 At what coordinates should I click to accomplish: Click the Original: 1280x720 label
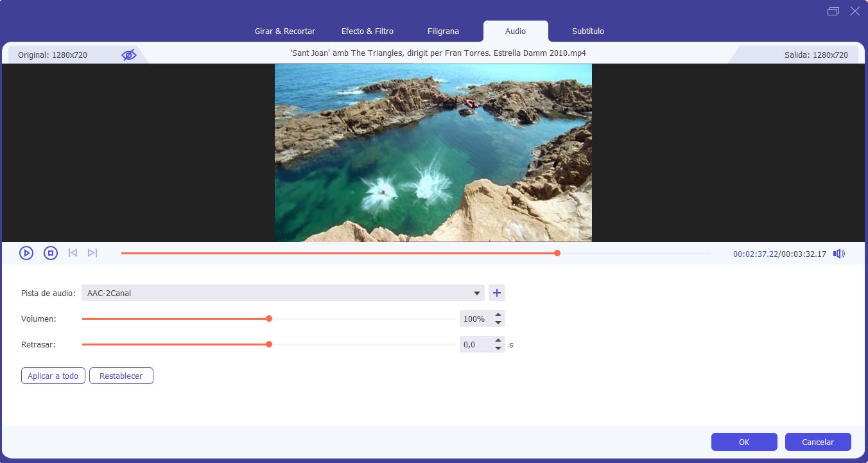coord(53,55)
